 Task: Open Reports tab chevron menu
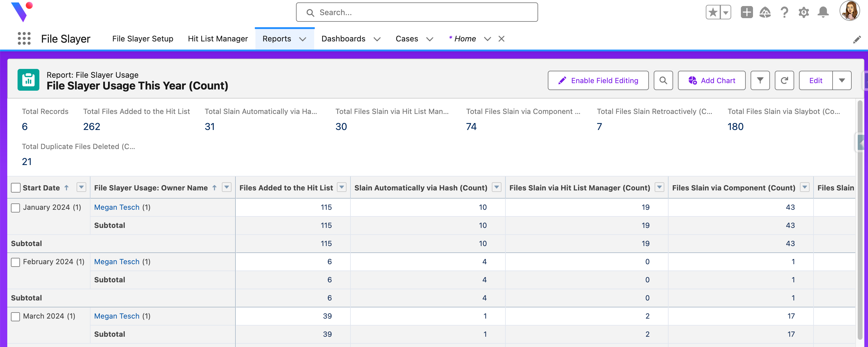coord(303,39)
